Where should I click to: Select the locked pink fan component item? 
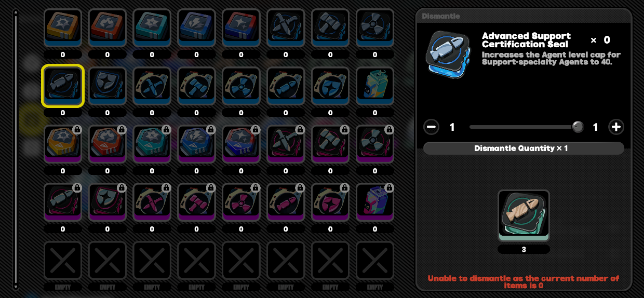(x=241, y=202)
